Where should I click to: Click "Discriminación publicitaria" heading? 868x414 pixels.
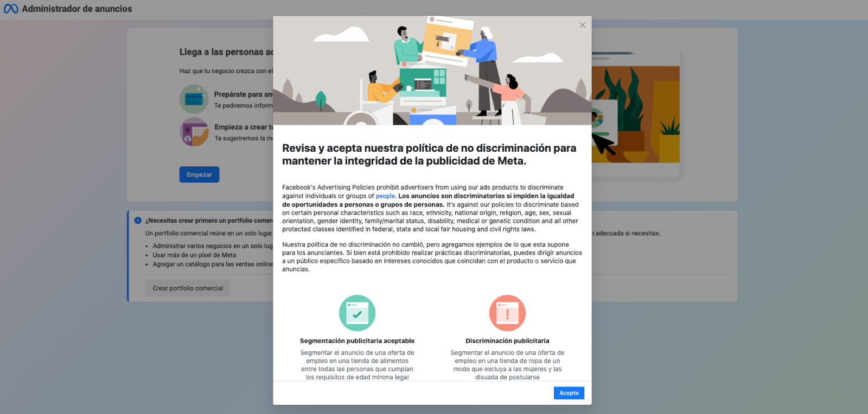point(507,341)
